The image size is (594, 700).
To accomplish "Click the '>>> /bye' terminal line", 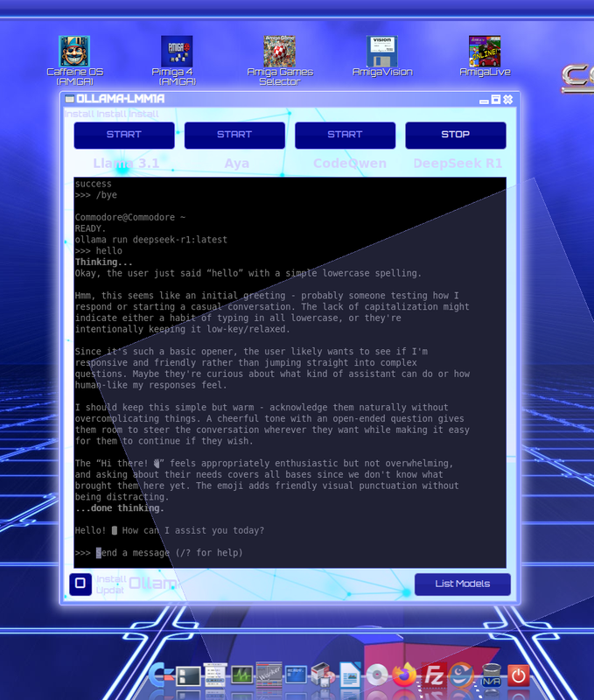I will pos(96,195).
